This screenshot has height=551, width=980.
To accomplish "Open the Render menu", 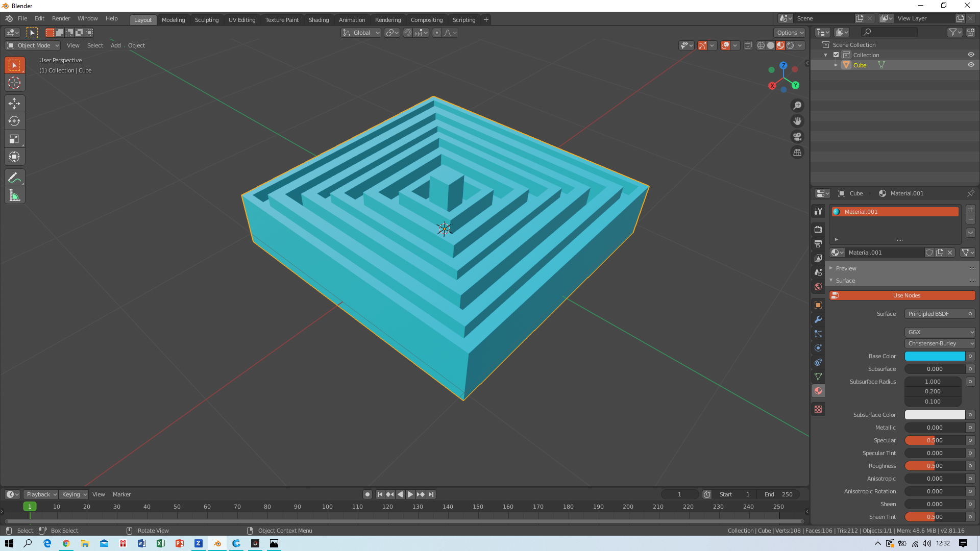I will pos(61,18).
